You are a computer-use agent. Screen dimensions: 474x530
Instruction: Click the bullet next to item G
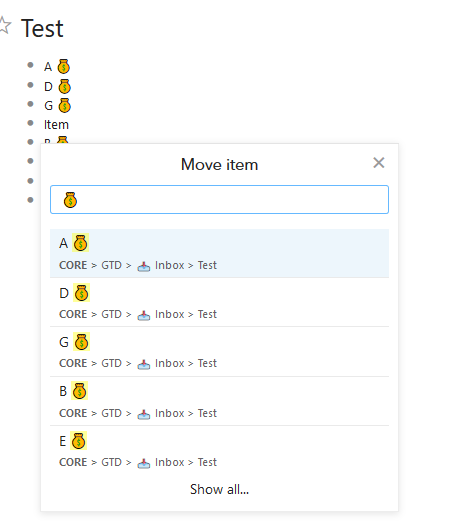click(x=30, y=104)
